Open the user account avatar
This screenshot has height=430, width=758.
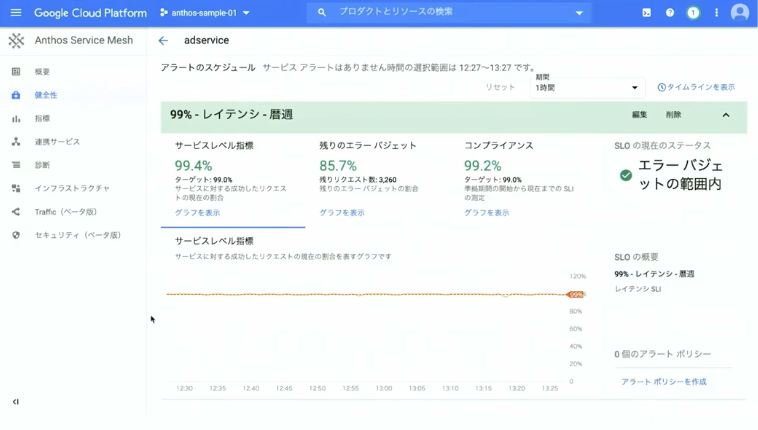point(740,13)
